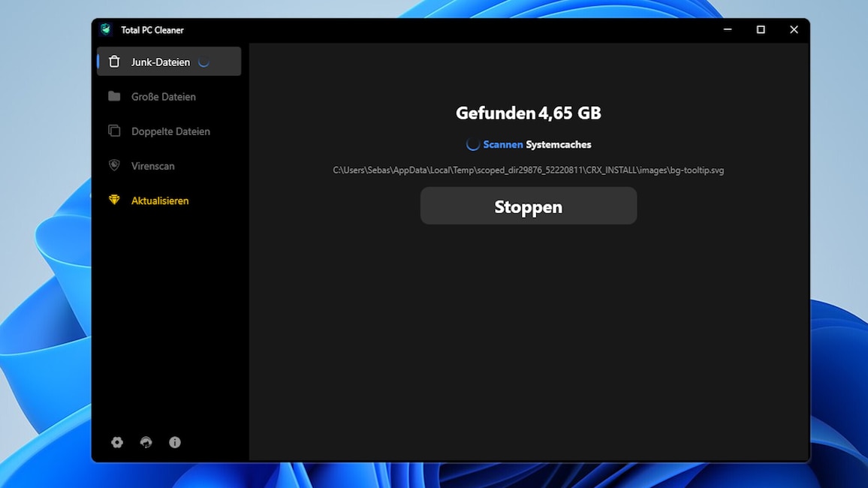Minimize the Total PC Cleaner window
The width and height of the screenshot is (868, 488).
728,29
